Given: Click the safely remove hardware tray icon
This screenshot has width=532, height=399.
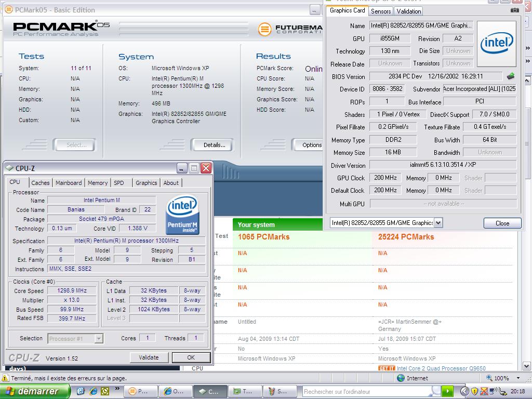Looking at the screenshot, I should (503, 391).
